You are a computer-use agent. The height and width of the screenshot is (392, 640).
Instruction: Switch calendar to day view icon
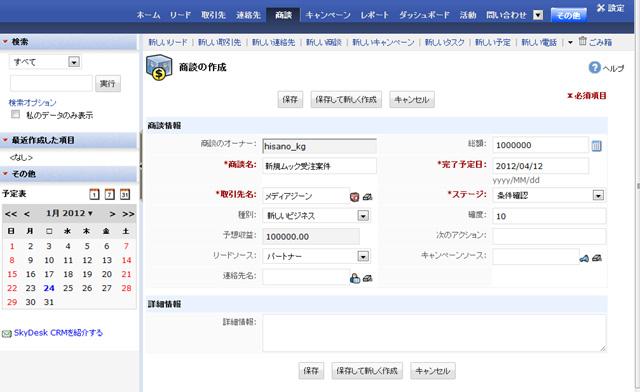[94, 194]
